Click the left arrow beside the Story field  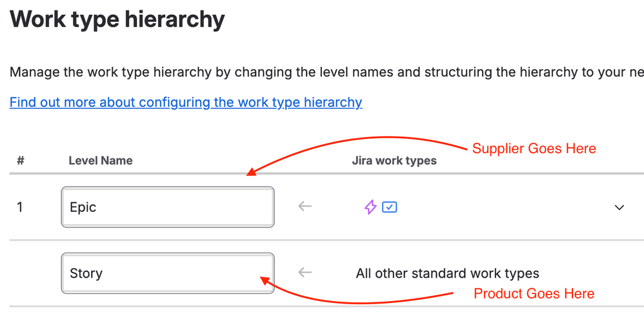pos(305,272)
